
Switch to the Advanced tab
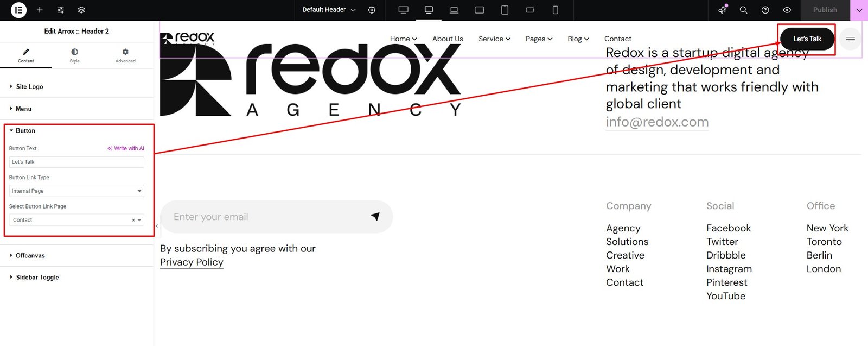coord(125,55)
